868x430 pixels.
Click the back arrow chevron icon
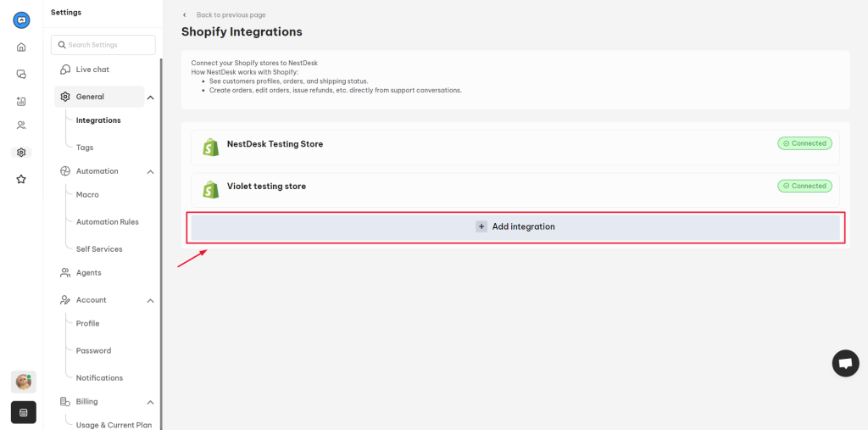(184, 15)
